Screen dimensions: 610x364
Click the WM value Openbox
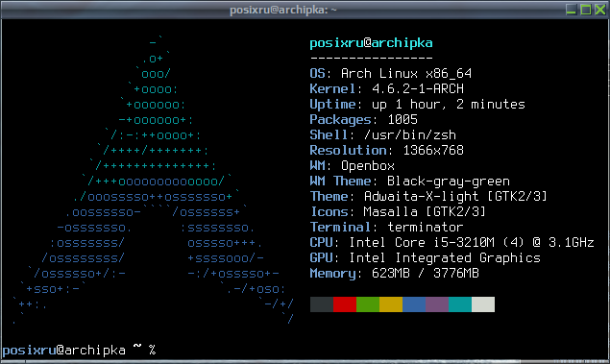[x=368, y=165]
